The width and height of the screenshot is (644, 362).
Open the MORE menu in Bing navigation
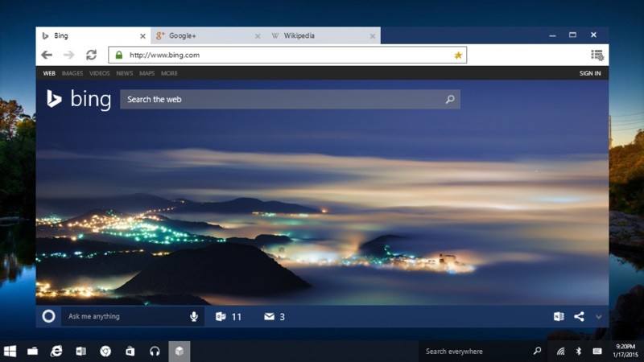(x=169, y=73)
